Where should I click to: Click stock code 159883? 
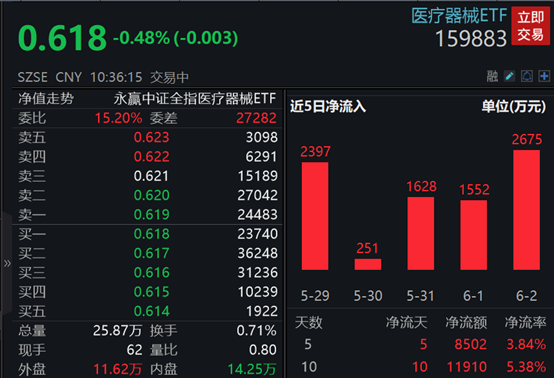coord(471,38)
